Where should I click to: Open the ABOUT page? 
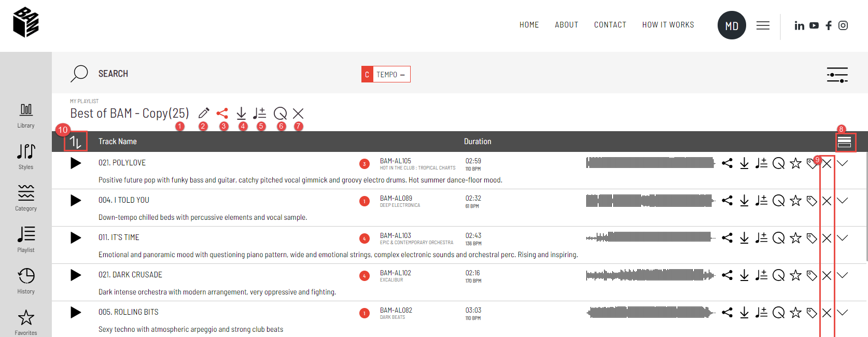pyautogui.click(x=567, y=25)
